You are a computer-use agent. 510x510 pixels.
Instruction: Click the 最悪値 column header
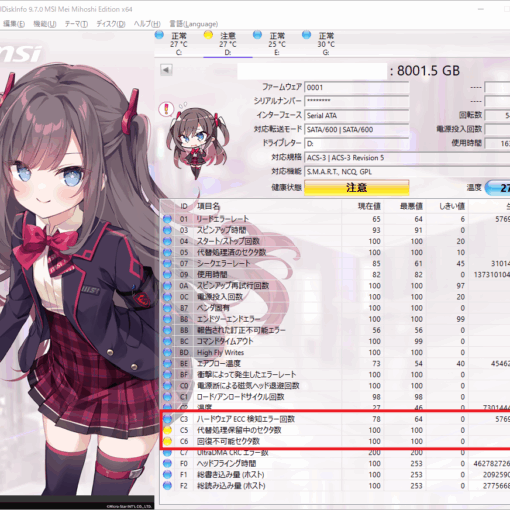point(411,206)
